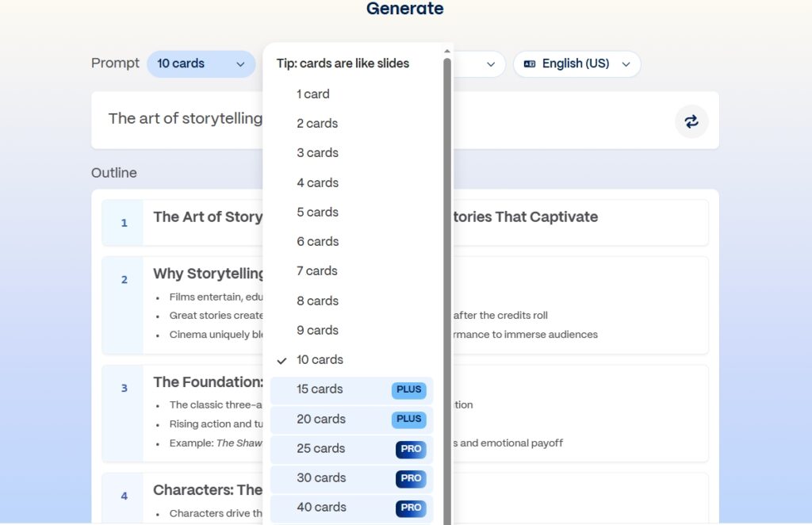Click the language icon beside English (US)

point(530,64)
